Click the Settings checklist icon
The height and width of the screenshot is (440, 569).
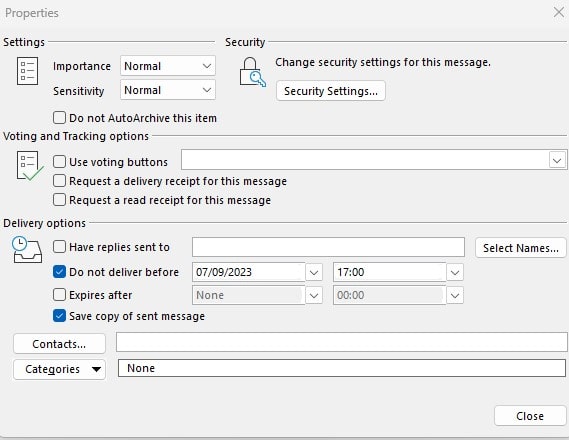pyautogui.click(x=27, y=71)
